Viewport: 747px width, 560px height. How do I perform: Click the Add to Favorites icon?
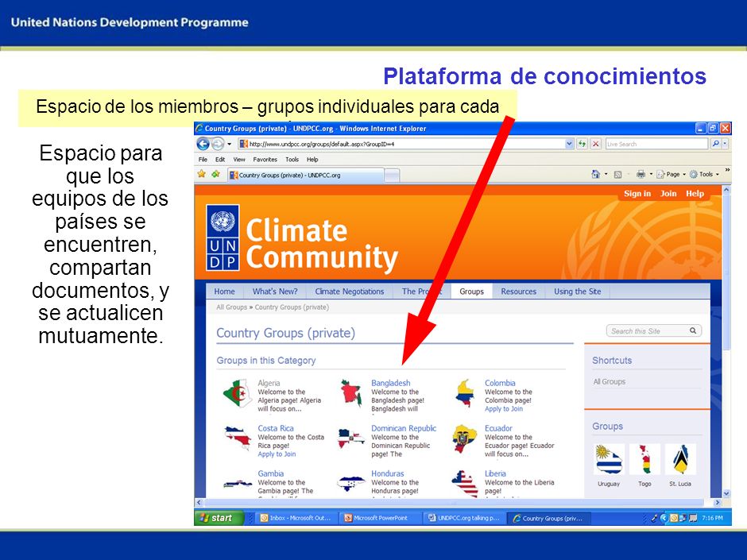216,174
